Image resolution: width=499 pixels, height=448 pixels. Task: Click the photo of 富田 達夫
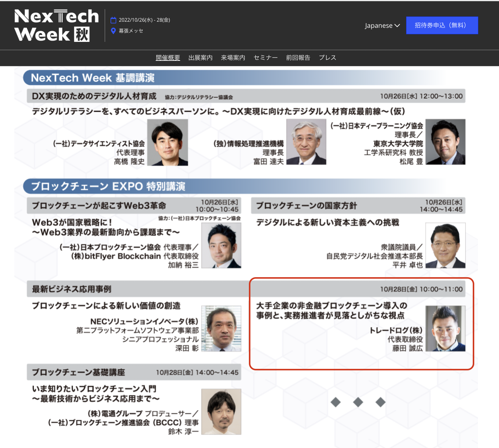tap(306, 142)
